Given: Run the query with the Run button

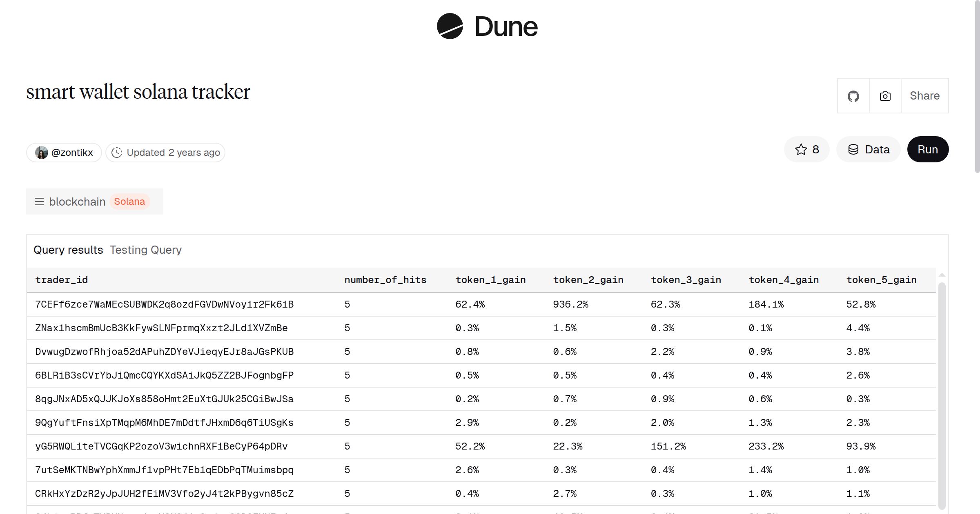Looking at the screenshot, I should (928, 149).
